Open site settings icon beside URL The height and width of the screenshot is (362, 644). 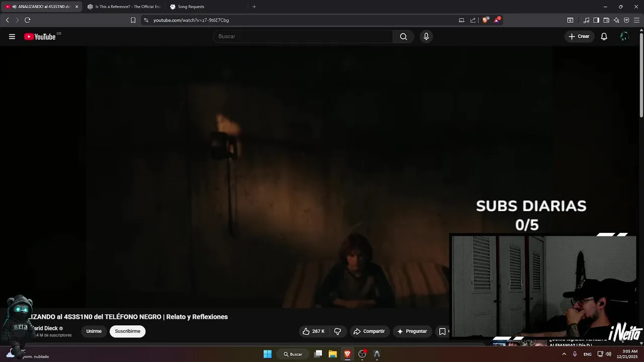(146, 20)
